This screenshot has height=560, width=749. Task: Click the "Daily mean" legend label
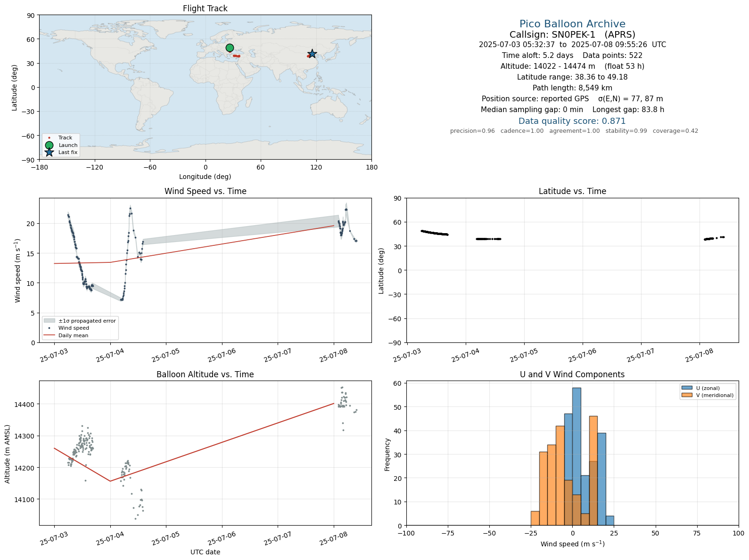coord(74,335)
